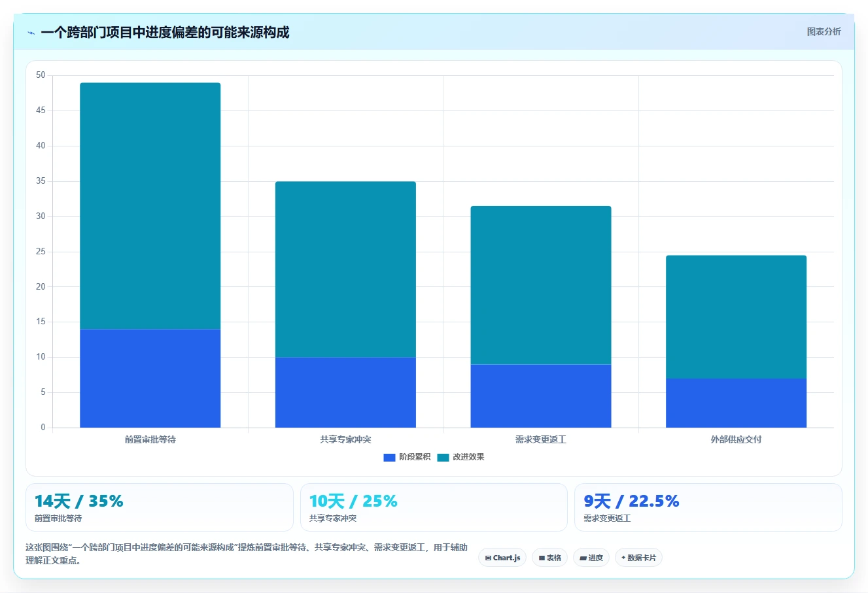Toggle the 改进效果 legend item

click(460, 457)
